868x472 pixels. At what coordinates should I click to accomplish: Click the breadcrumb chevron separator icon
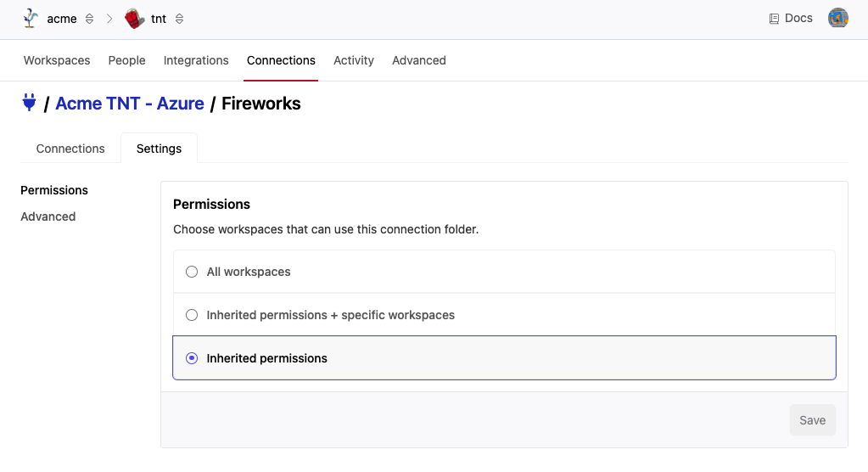point(109,19)
